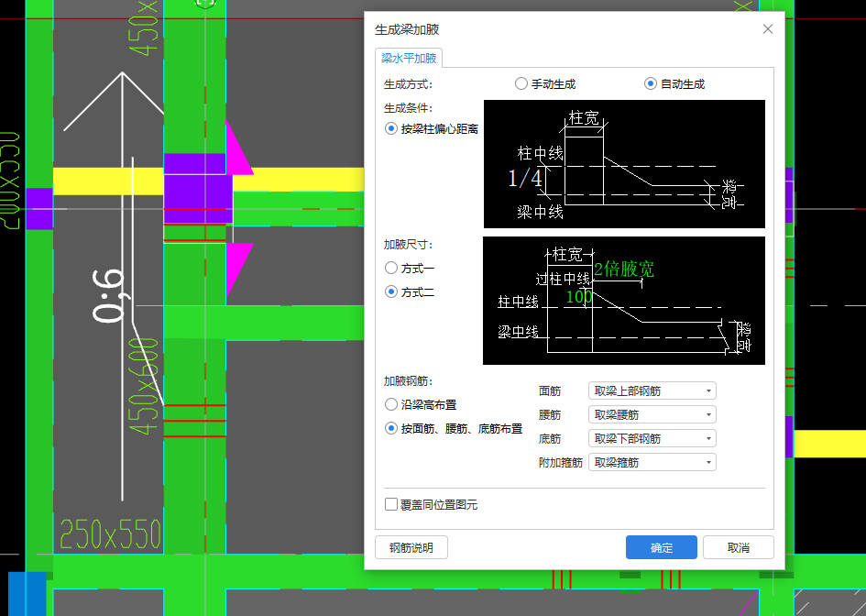Choose 沿梁高布置 rebar option
Viewport: 866px width, 616px height.
click(x=421, y=404)
